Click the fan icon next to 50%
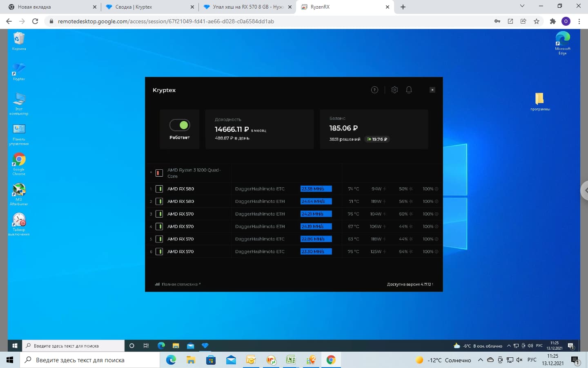Viewport: 588px width, 368px height. [x=411, y=189]
